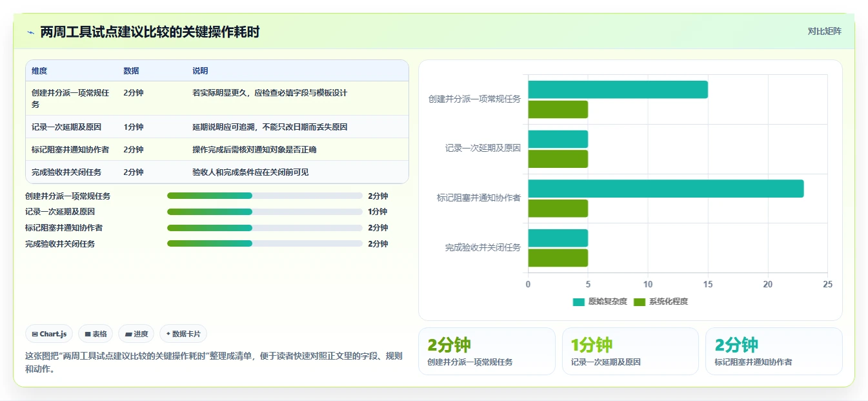Image resolution: width=868 pixels, height=401 pixels.
Task: Click the 完成验收并关闭任务 progress bar
Action: (265, 244)
